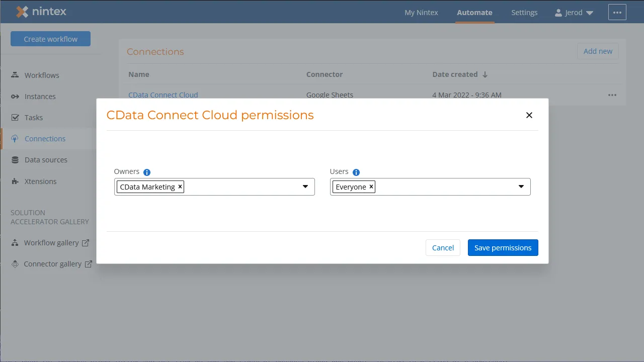The height and width of the screenshot is (362, 644).
Task: Click the Connections plug icon
Action: (15, 138)
